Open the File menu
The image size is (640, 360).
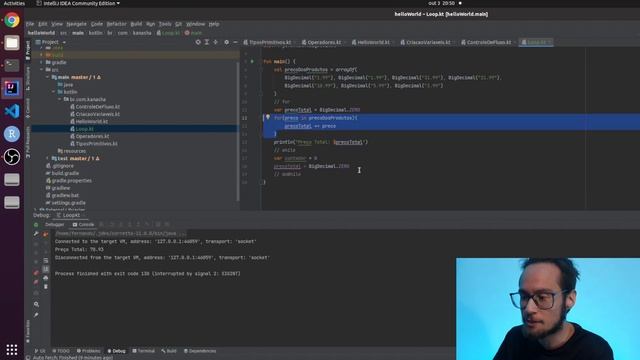coord(30,24)
